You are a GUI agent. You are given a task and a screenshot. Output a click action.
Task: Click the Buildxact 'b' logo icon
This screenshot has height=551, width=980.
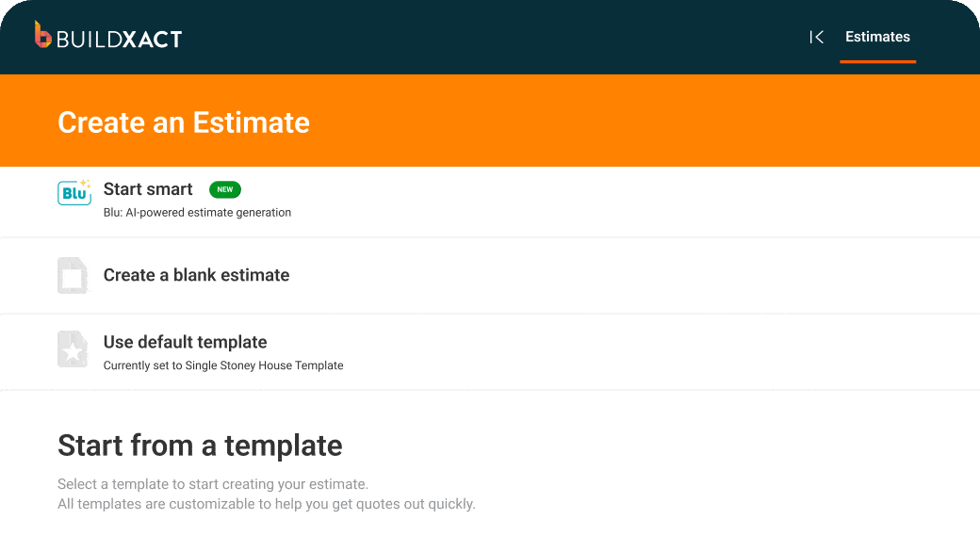click(40, 37)
